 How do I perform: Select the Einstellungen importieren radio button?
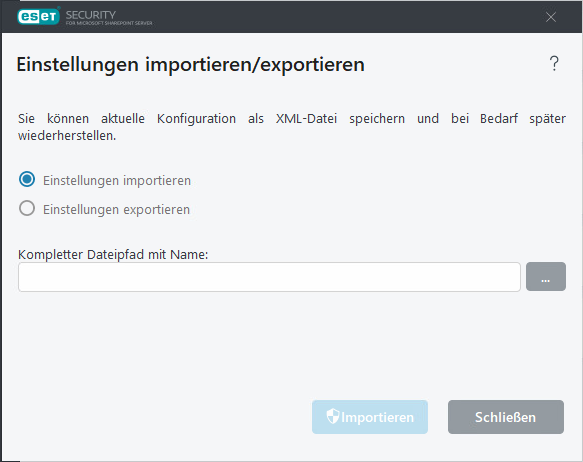(27, 179)
